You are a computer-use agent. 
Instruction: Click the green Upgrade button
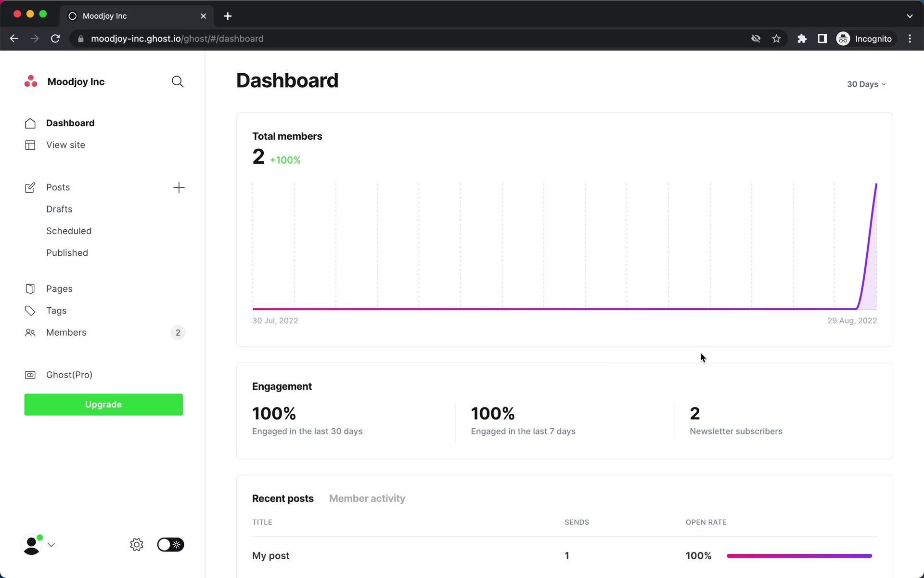coord(103,405)
